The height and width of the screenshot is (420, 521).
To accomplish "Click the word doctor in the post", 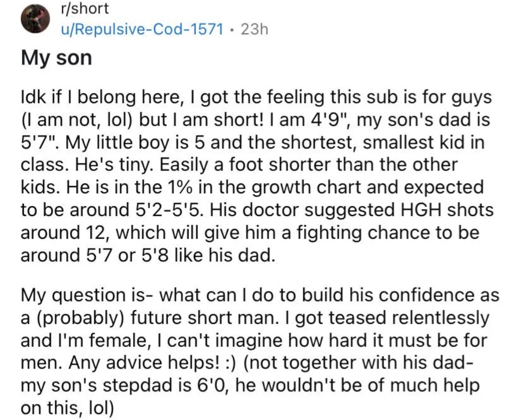I will click(255, 210).
